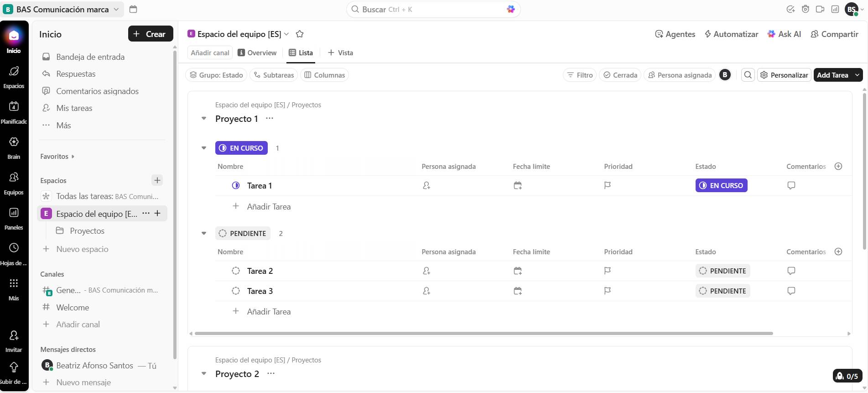This screenshot has width=868, height=393.
Task: Click the Add Tarea button
Action: click(x=832, y=75)
